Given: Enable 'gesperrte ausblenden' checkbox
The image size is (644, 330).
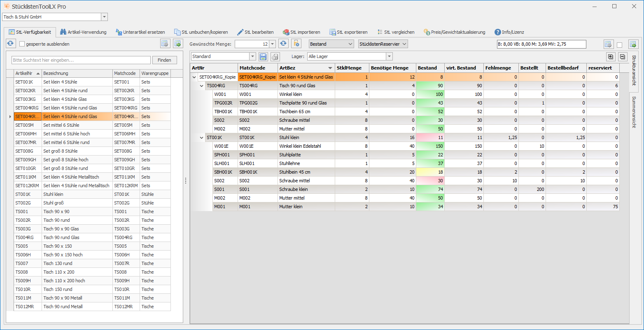Looking at the screenshot, I should click(22, 44).
